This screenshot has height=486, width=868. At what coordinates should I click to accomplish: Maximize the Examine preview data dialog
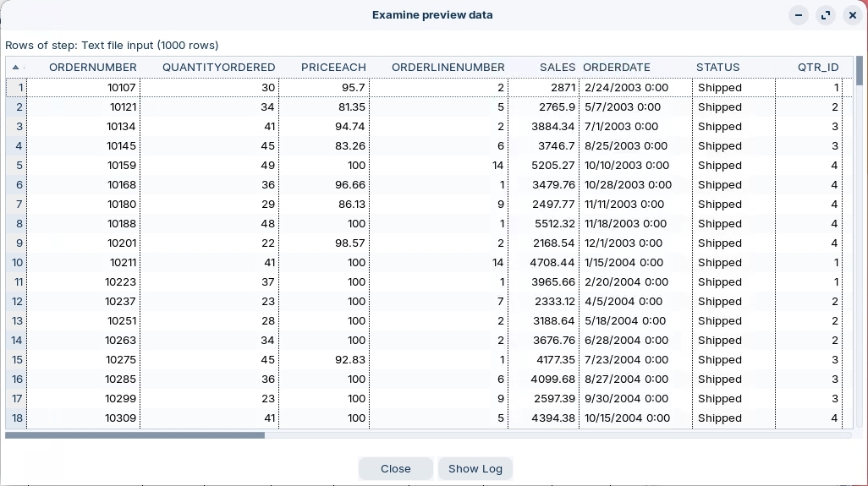[825, 15]
